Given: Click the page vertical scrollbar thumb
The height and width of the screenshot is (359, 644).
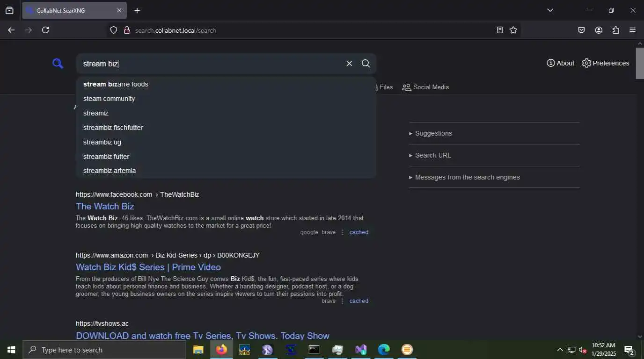Looking at the screenshot, I should coord(640,63).
